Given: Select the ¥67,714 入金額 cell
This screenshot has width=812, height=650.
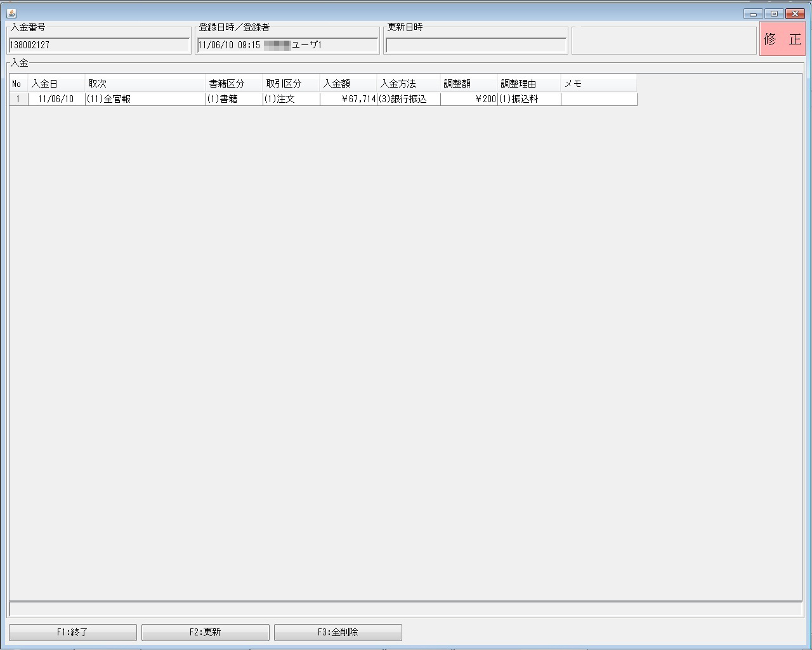Looking at the screenshot, I should pyautogui.click(x=348, y=99).
